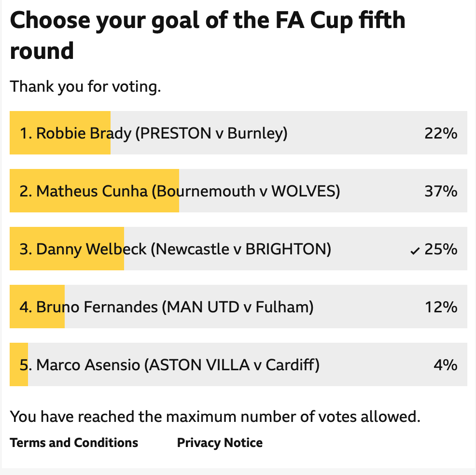Click the 12% result for Bruno Fernandes
This screenshot has width=476, height=475.
441,307
